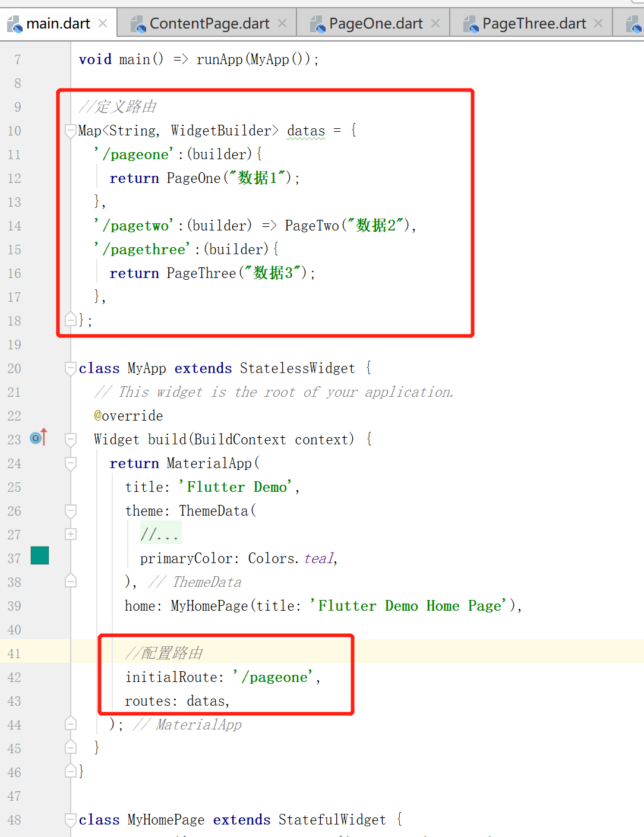The width and height of the screenshot is (644, 837).
Task: Click line number 9 in gutter
Action: pyautogui.click(x=17, y=107)
